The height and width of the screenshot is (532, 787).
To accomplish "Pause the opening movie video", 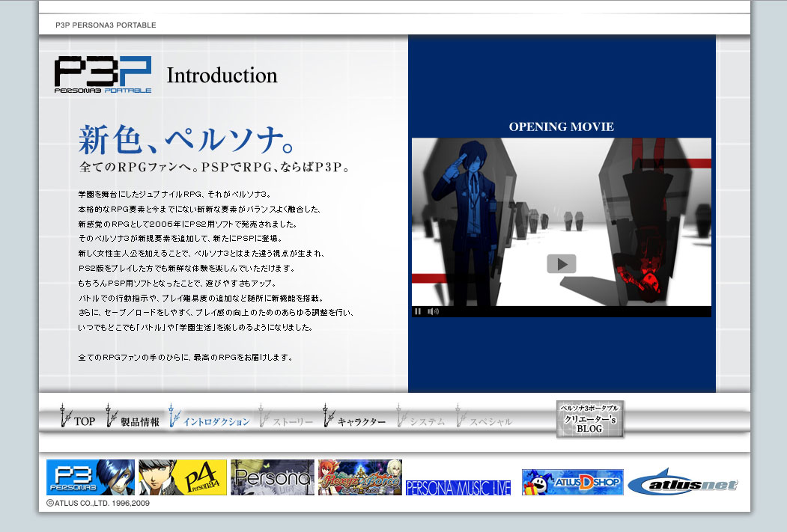I will 418,311.
